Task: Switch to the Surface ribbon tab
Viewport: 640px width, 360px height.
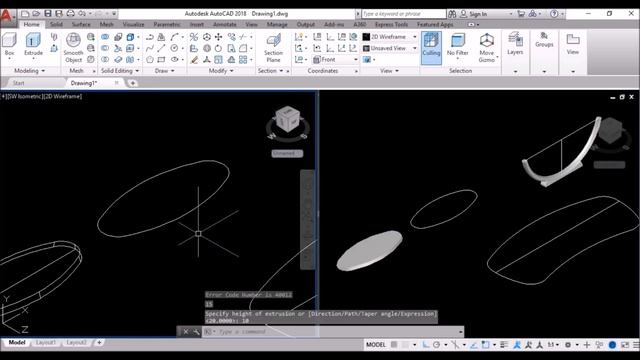Action: click(x=81, y=24)
